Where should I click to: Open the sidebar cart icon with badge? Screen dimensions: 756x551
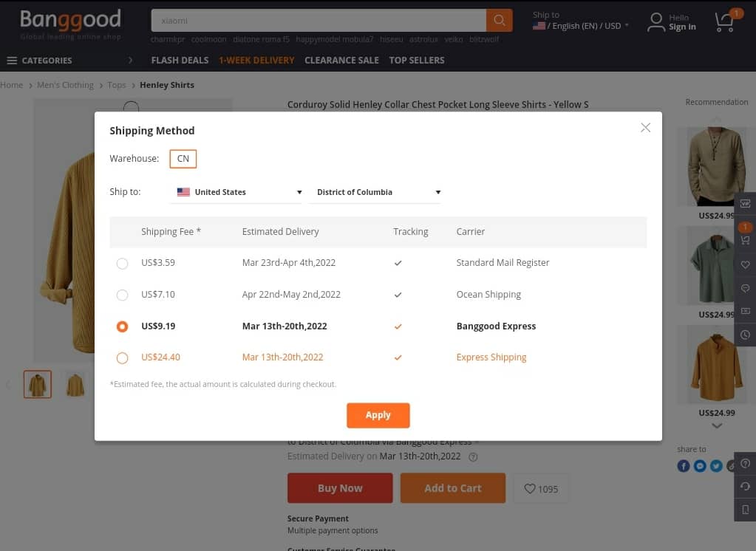tap(745, 238)
